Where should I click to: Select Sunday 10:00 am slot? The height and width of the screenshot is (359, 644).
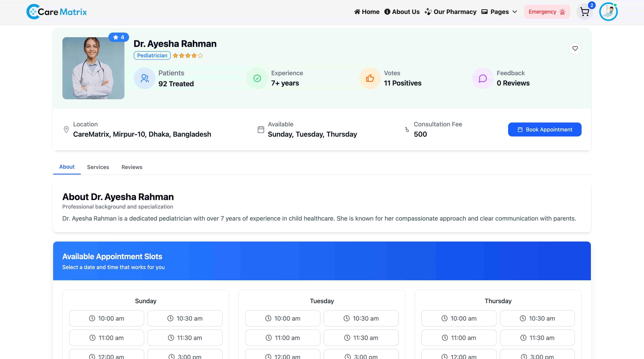coord(106,318)
